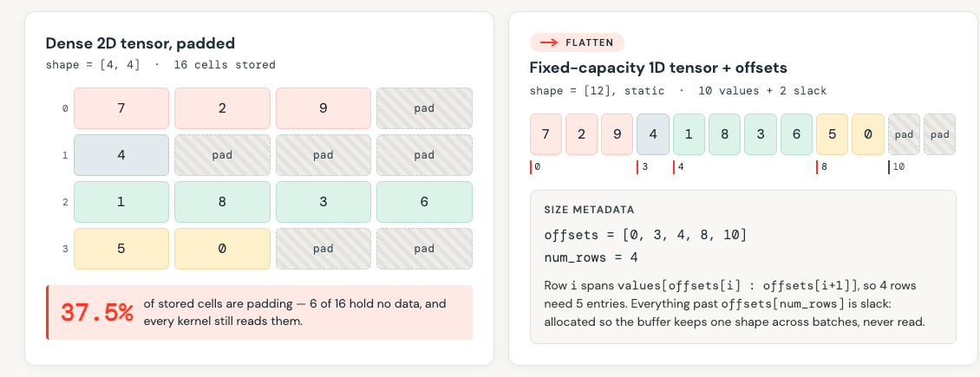
Task: Click the 'Dense 2D tensor, padded' heading
Action: [140, 43]
